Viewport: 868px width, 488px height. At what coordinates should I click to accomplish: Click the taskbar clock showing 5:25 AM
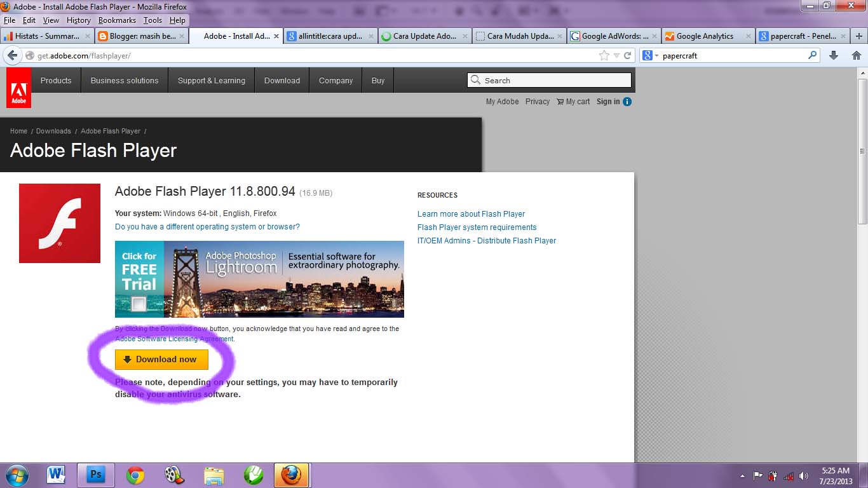click(836, 475)
